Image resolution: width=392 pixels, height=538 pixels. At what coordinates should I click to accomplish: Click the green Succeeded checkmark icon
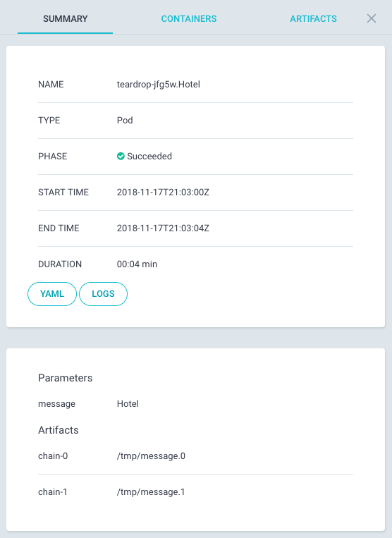point(121,157)
